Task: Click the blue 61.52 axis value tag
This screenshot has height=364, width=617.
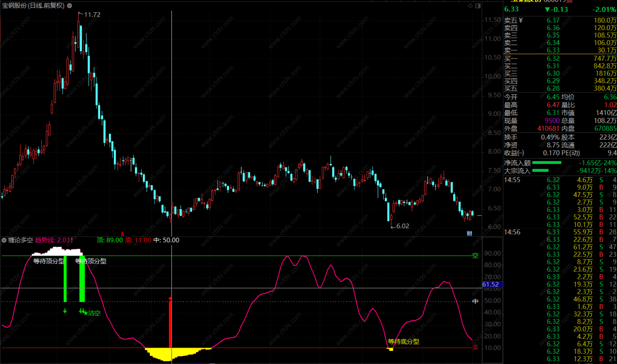Action: (x=491, y=284)
